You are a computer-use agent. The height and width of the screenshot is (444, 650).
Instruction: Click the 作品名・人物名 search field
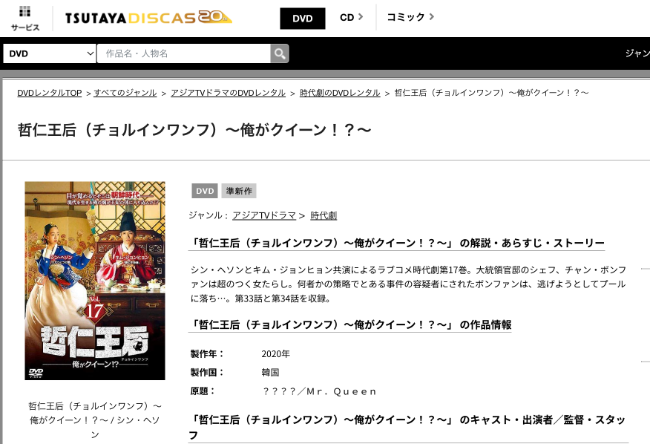184,53
